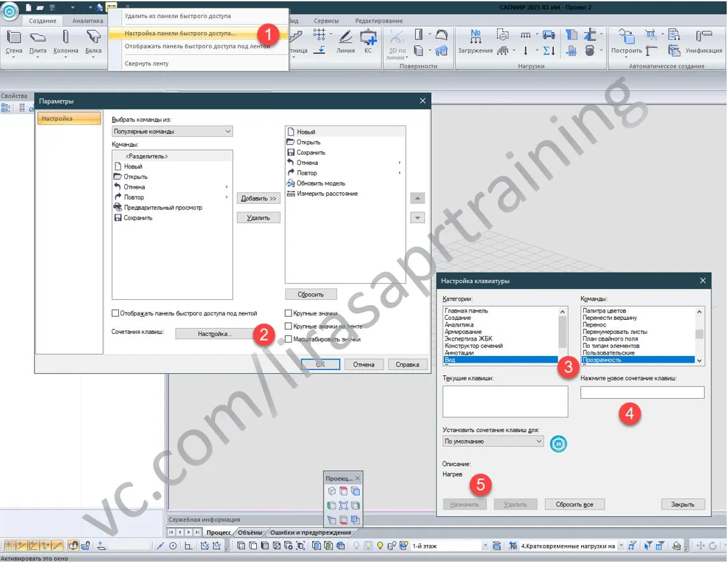The width and height of the screenshot is (728, 563).
Task: Open the По умолчанию dropdown
Action: point(492,441)
